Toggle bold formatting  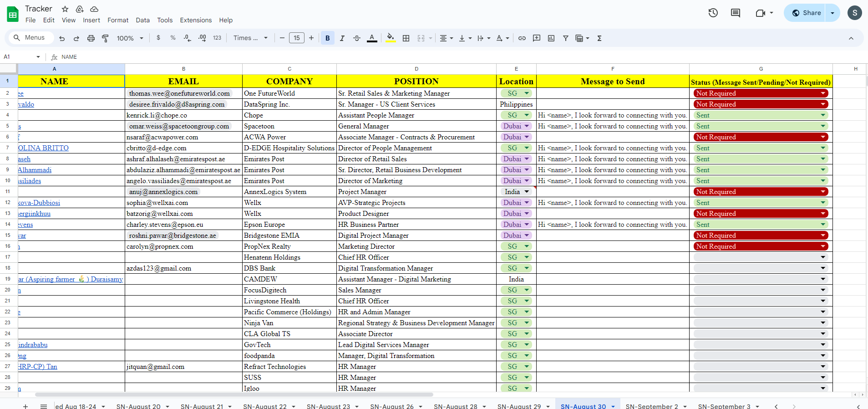(328, 38)
